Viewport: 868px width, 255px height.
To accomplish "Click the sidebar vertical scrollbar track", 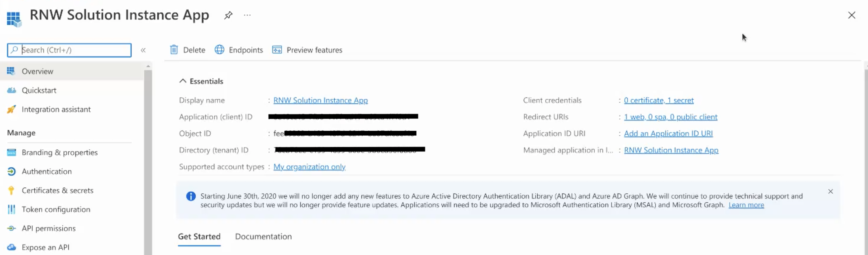I will [148, 162].
